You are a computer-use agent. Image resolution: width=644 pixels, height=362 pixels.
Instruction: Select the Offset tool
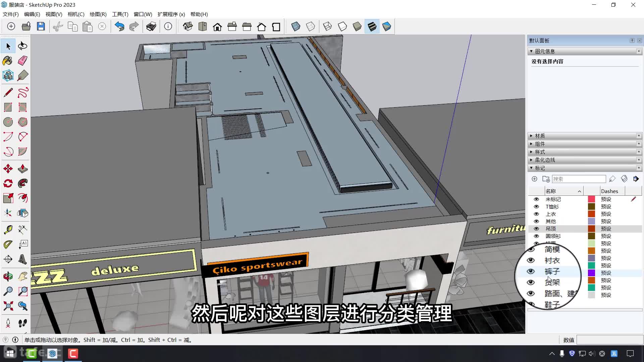(23, 198)
